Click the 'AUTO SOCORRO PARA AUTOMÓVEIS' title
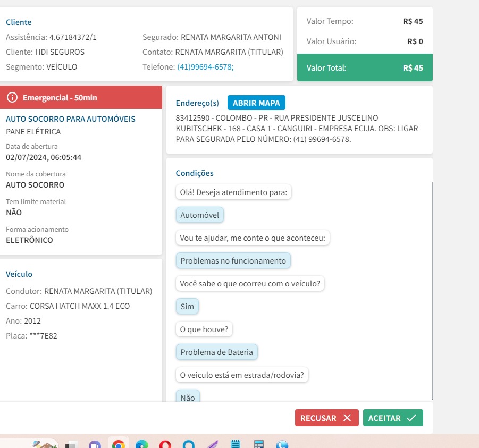Viewport: 479px width, 448px height. [x=71, y=119]
